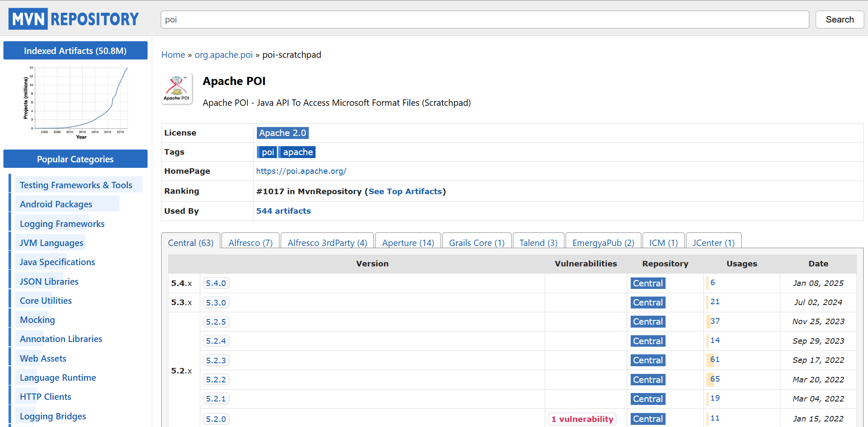This screenshot has width=868, height=427.
Task: Open JVM Languages category
Action: pyautogui.click(x=51, y=243)
